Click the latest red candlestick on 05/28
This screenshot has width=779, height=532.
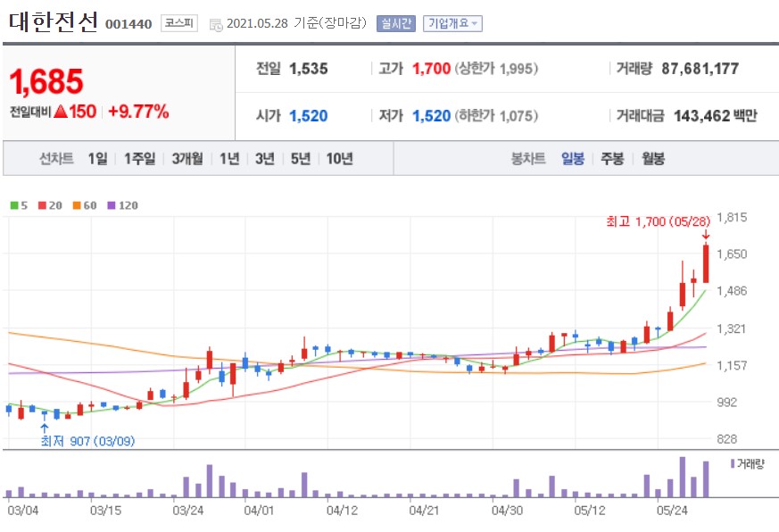706,263
